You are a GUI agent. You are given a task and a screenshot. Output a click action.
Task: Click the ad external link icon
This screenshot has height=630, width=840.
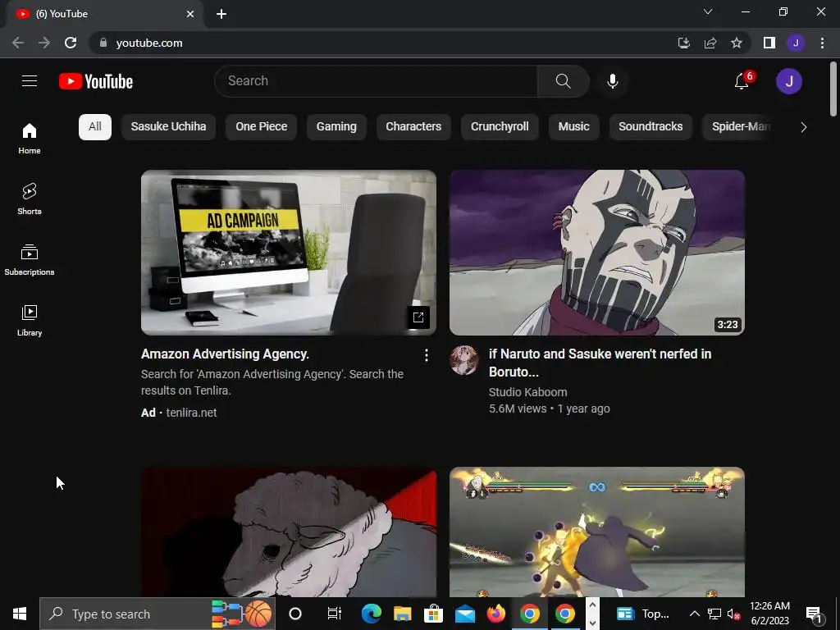418,317
